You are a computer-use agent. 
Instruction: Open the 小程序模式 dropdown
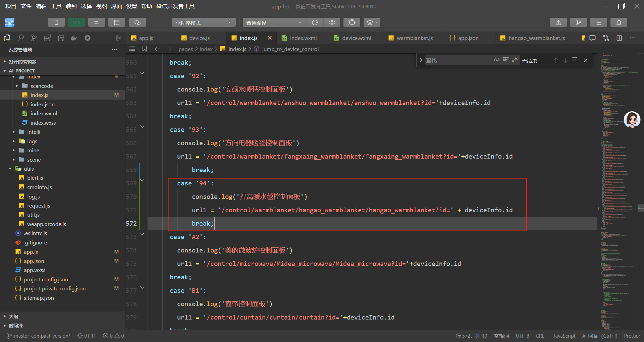pyautogui.click(x=203, y=22)
